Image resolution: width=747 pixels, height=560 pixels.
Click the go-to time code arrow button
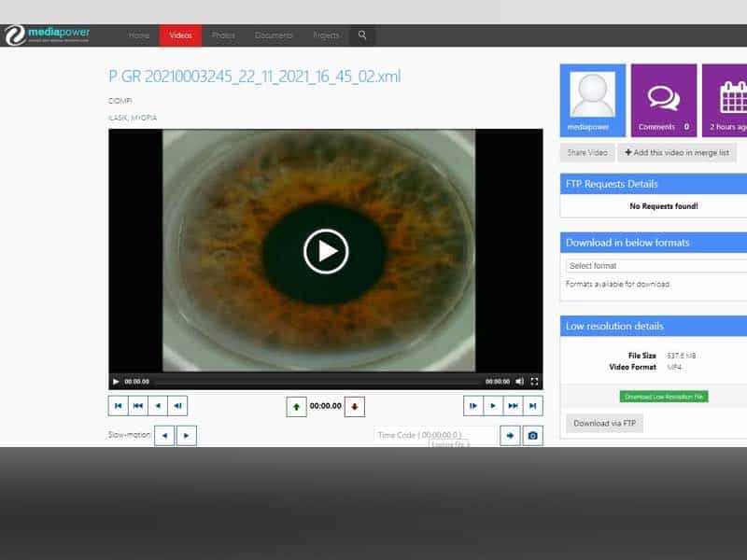click(510, 435)
